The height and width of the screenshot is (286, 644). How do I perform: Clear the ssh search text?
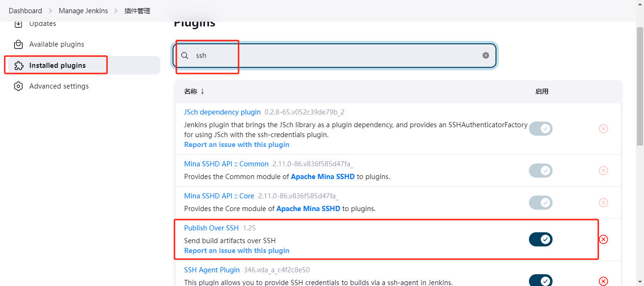click(x=486, y=56)
